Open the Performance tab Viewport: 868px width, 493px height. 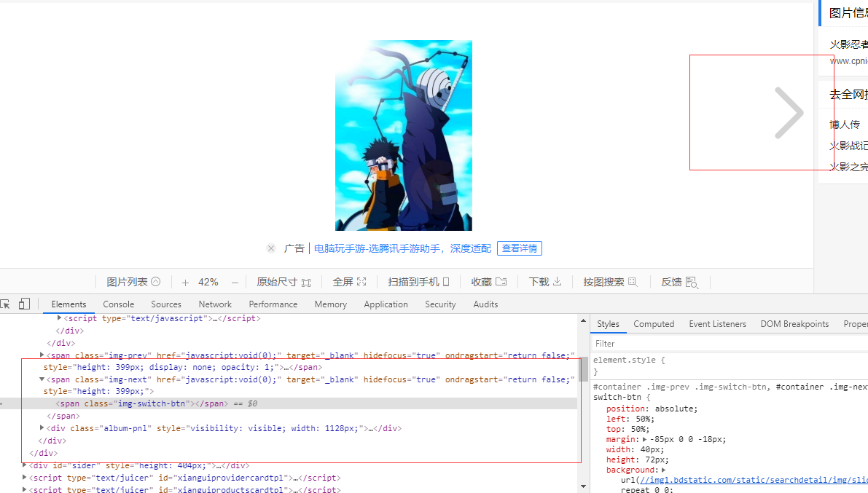tap(273, 304)
